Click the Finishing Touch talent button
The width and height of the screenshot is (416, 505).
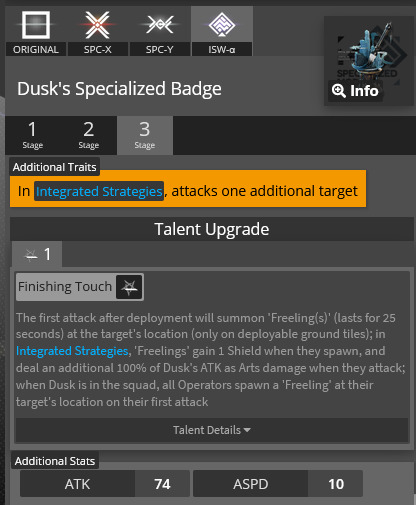(80, 287)
